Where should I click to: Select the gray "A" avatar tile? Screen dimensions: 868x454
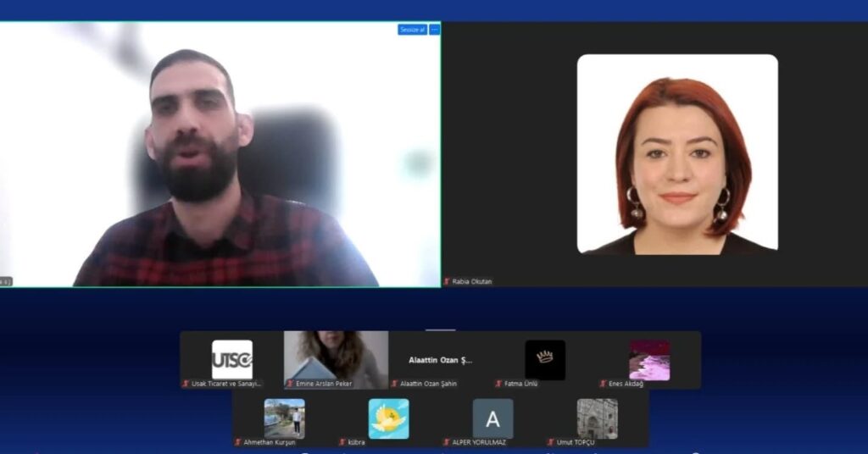(x=492, y=418)
